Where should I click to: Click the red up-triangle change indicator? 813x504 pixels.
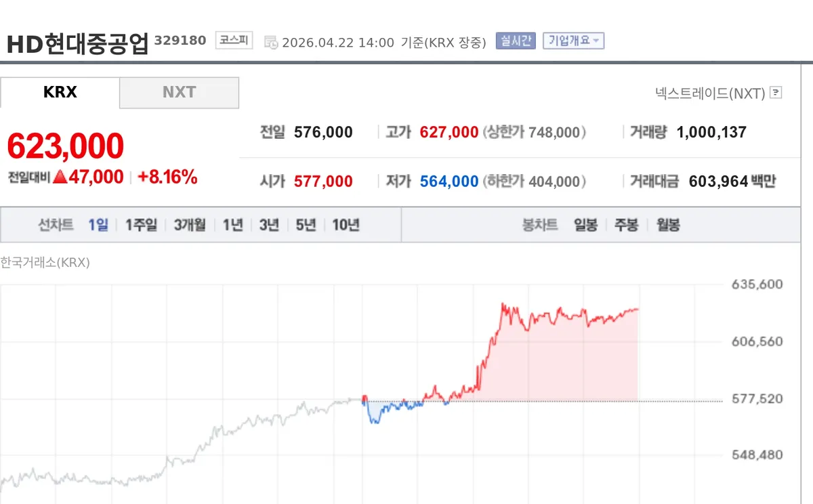pos(60,177)
